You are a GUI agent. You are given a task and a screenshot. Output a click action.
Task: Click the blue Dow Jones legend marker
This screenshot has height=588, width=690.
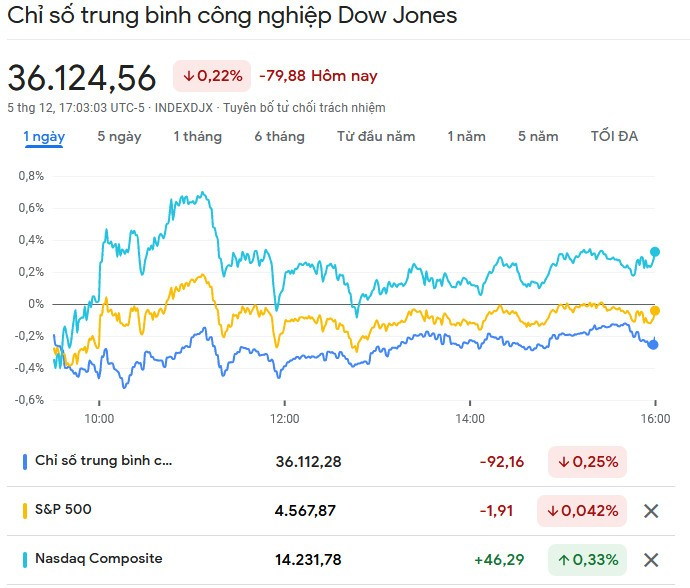(25, 462)
